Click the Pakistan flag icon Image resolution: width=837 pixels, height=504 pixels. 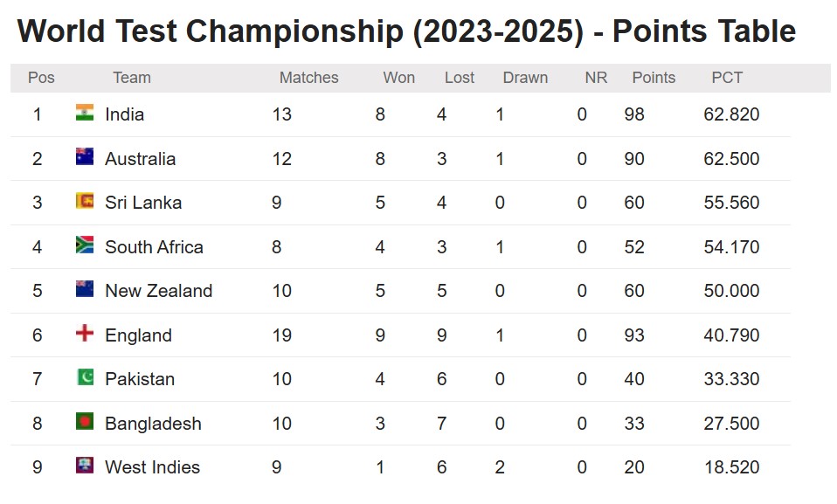(85, 377)
